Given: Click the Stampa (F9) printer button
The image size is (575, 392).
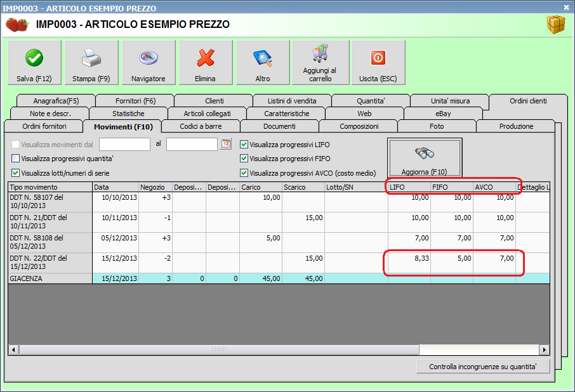Looking at the screenshot, I should (x=91, y=63).
